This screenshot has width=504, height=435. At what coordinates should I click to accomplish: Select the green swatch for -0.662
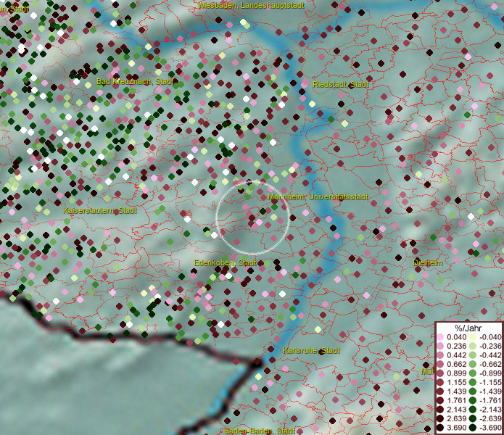pyautogui.click(x=473, y=365)
